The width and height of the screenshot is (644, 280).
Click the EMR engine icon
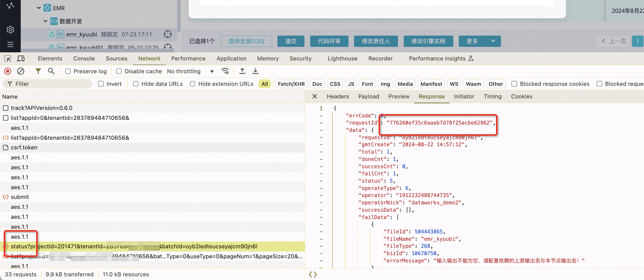(x=47, y=8)
